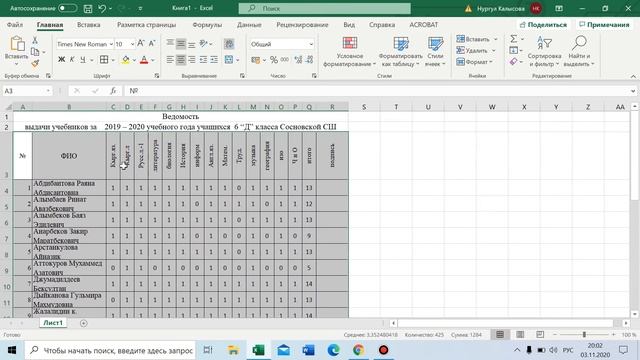The width and height of the screenshot is (640, 360).
Task: Decrease font size with the smaller A icon
Action: point(152,43)
